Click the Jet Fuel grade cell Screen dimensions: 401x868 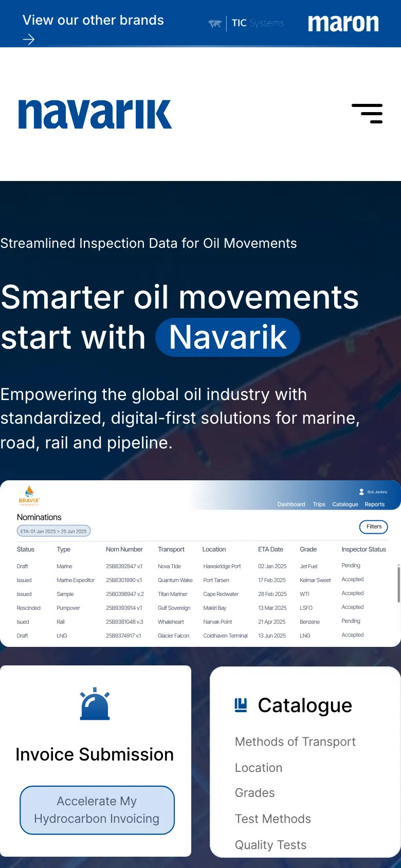coord(308,566)
